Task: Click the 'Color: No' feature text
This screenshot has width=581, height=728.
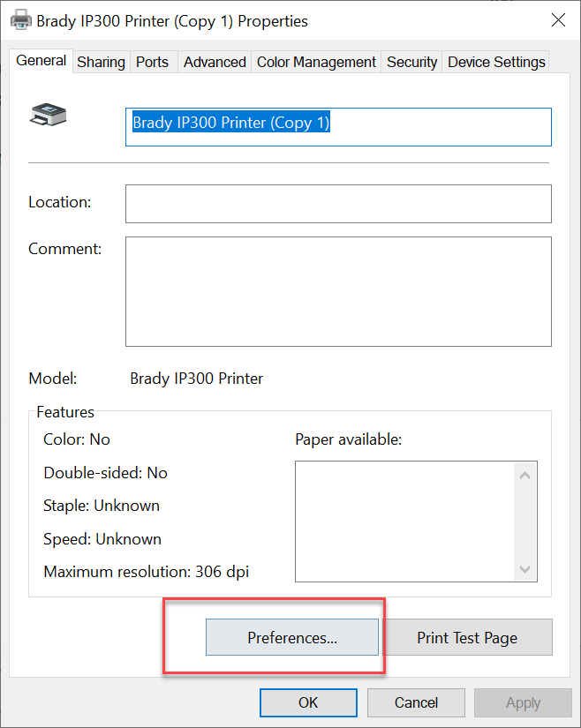Action: pyautogui.click(x=77, y=439)
